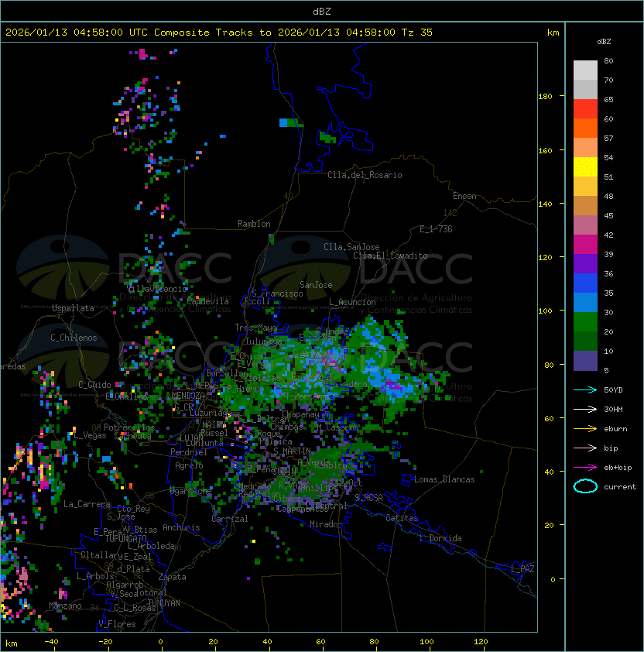The height and width of the screenshot is (652, 644).
Task: Click the 'Uspallata' map label
Action: pyautogui.click(x=74, y=308)
